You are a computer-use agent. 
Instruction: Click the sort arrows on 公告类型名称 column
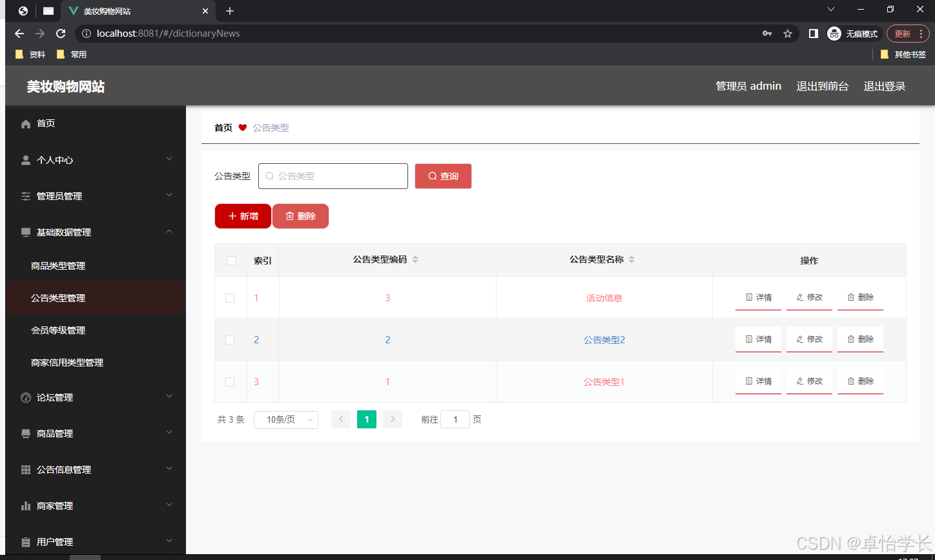tap(632, 259)
